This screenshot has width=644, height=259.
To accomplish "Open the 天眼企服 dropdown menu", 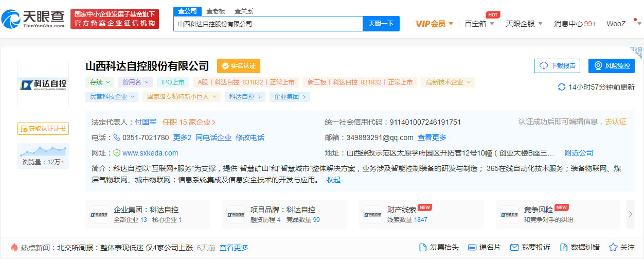I will [x=524, y=24].
